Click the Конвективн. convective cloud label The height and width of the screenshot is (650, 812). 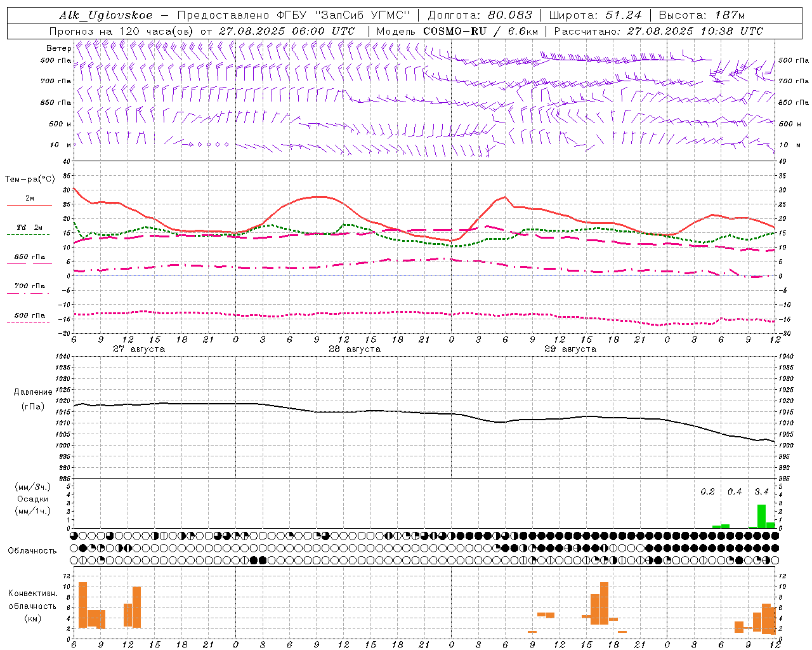[x=32, y=593]
